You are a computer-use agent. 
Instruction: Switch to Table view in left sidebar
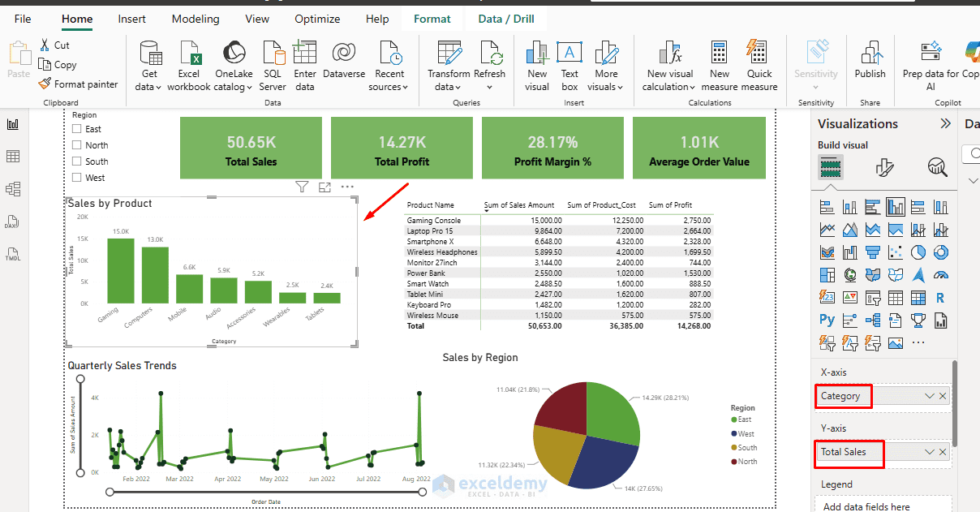pyautogui.click(x=13, y=157)
